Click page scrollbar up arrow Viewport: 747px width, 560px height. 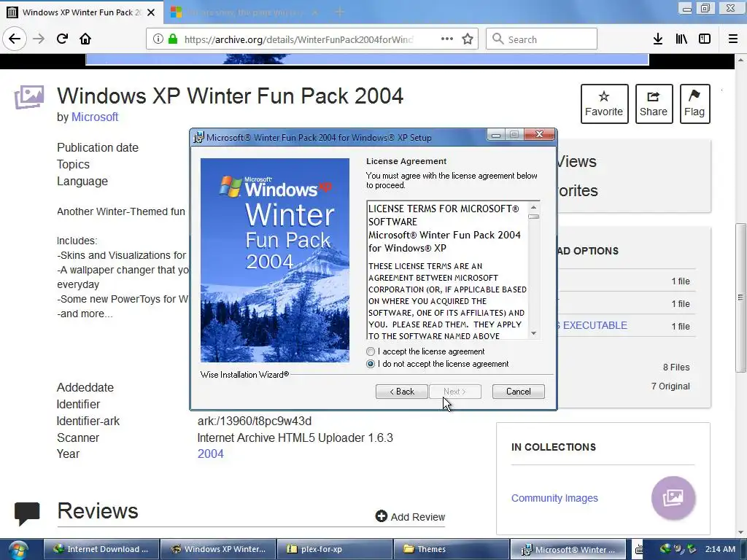pyautogui.click(x=740, y=60)
